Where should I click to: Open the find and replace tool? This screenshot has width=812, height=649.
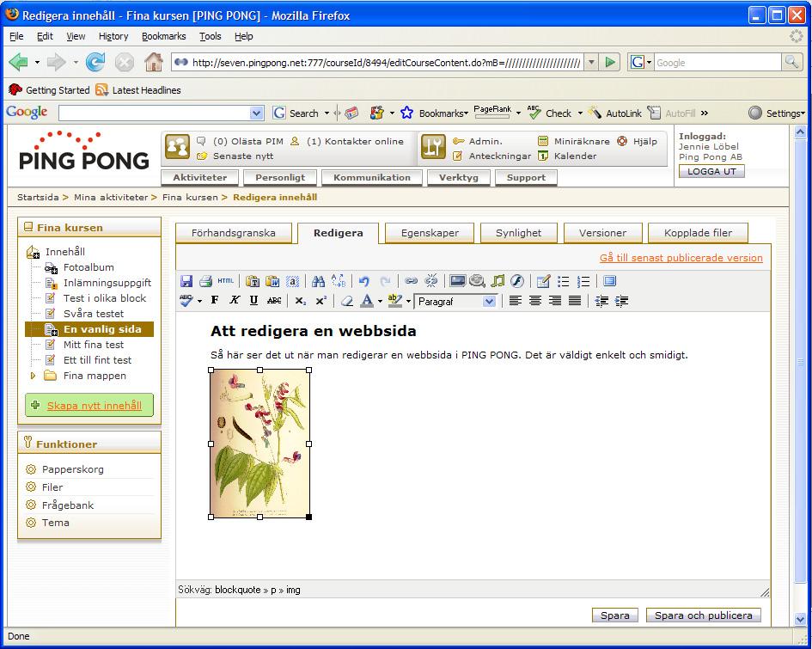(339, 281)
